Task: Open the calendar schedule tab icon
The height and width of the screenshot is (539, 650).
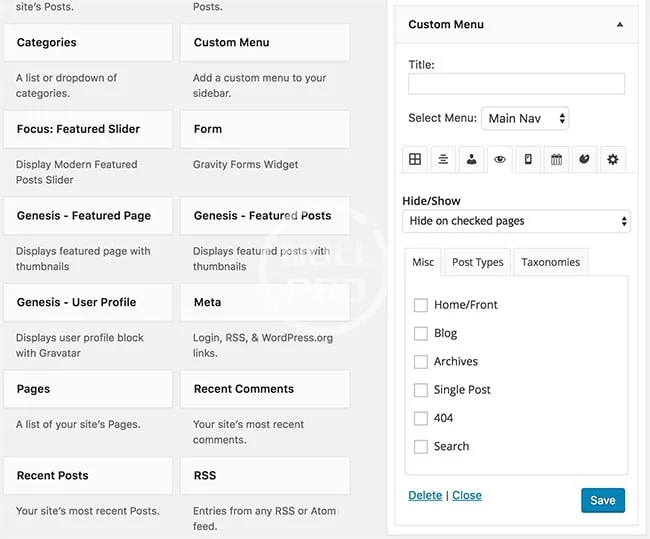Action: click(x=556, y=159)
